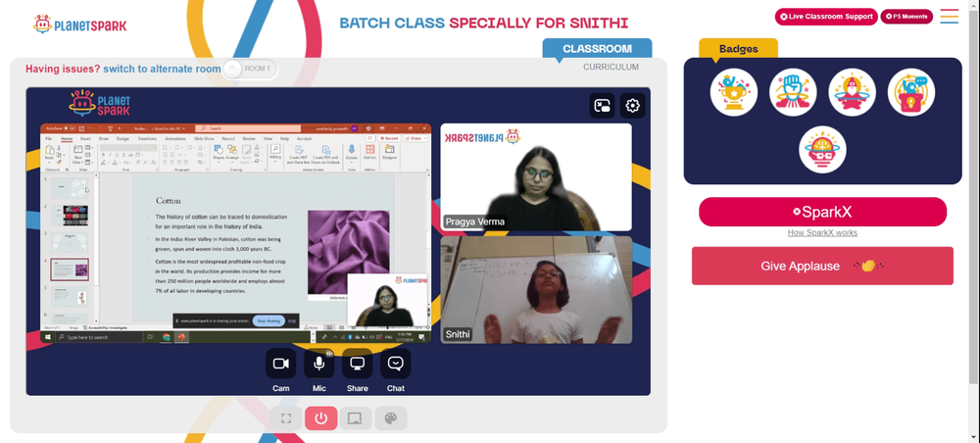Enter fullscreen mode icon below classroom

pyautogui.click(x=285, y=418)
